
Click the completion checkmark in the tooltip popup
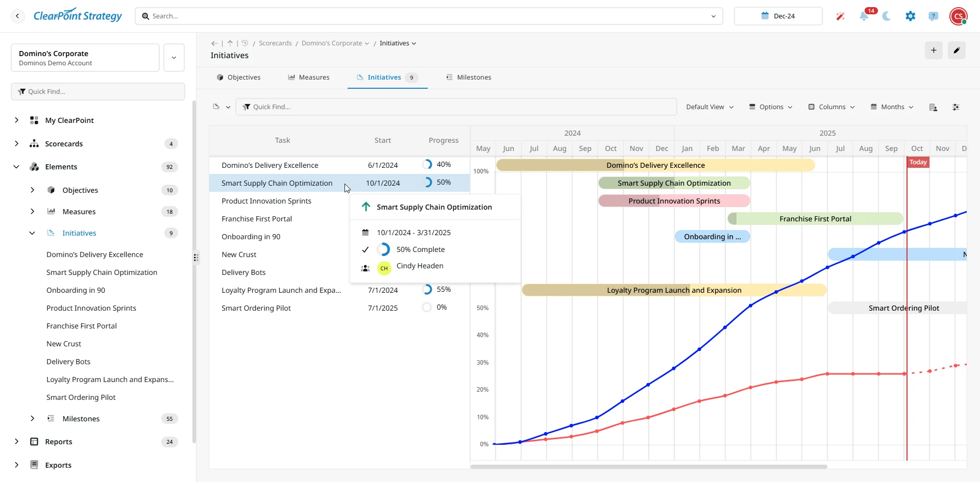click(x=365, y=249)
